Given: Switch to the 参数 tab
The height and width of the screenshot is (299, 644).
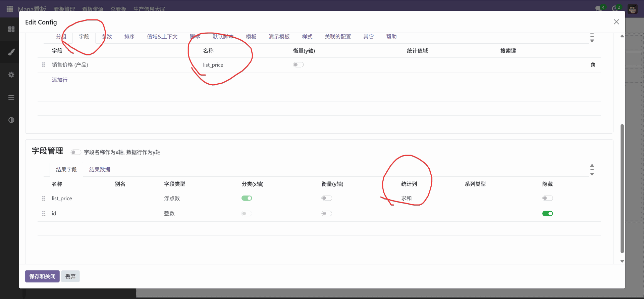Looking at the screenshot, I should tap(107, 37).
